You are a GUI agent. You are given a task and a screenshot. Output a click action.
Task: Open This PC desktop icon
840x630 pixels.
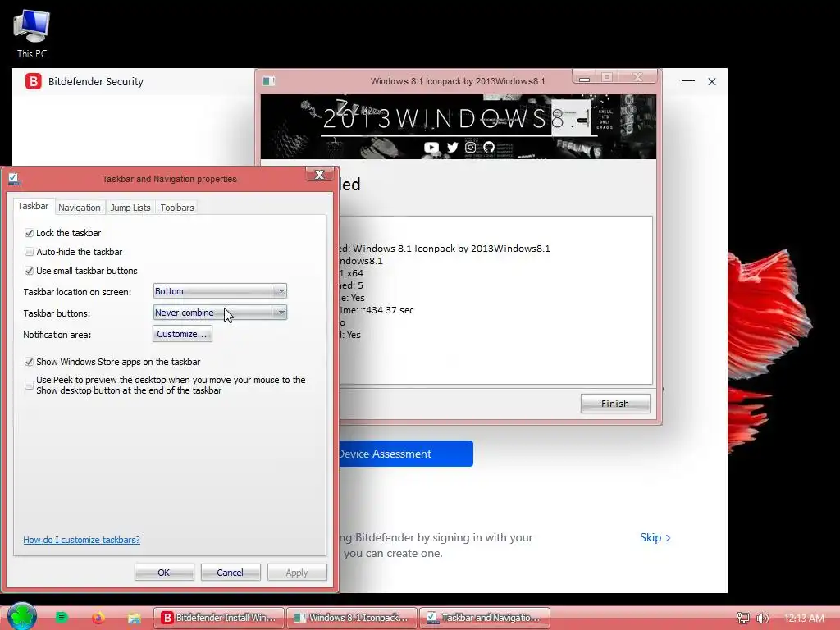[32, 33]
